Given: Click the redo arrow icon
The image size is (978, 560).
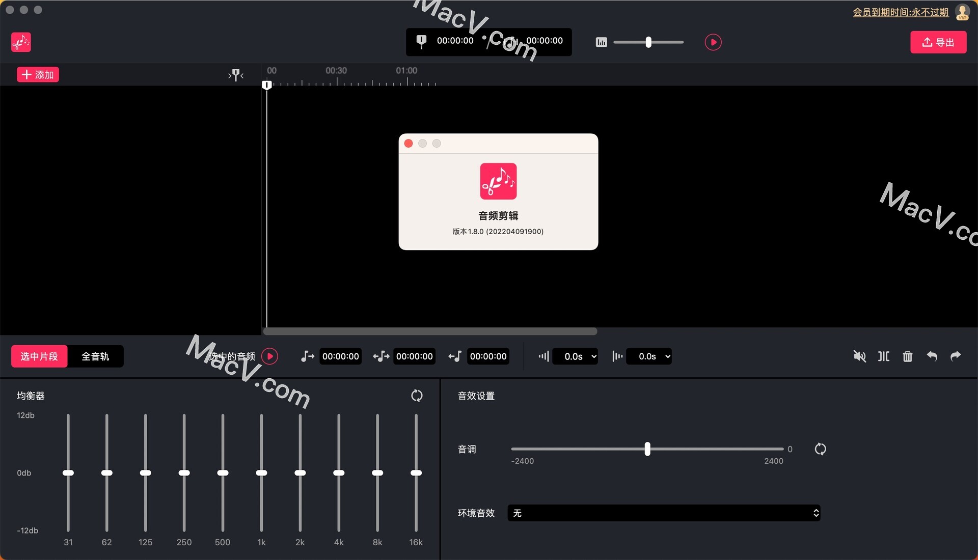Looking at the screenshot, I should tap(956, 356).
